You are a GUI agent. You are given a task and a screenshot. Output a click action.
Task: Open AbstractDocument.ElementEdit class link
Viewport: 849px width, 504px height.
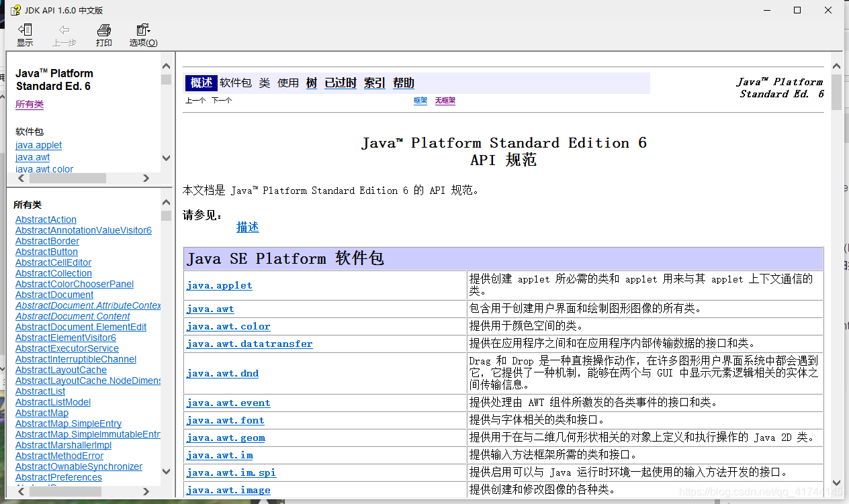[81, 327]
